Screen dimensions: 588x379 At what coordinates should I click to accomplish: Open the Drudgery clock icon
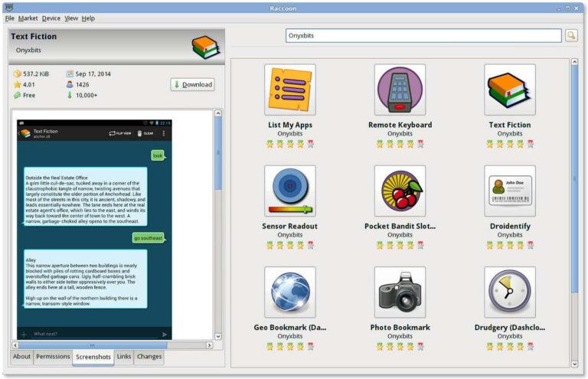(x=510, y=292)
